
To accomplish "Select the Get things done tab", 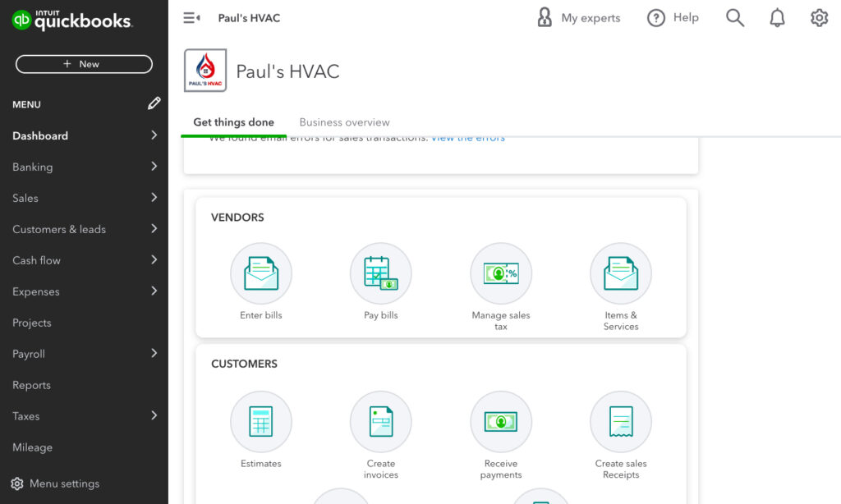I will (234, 121).
